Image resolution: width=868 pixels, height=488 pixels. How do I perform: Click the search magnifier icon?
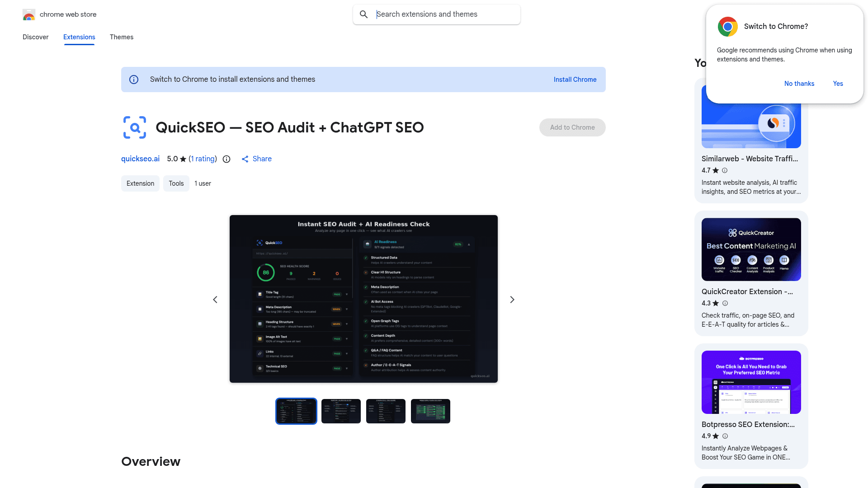pyautogui.click(x=363, y=14)
